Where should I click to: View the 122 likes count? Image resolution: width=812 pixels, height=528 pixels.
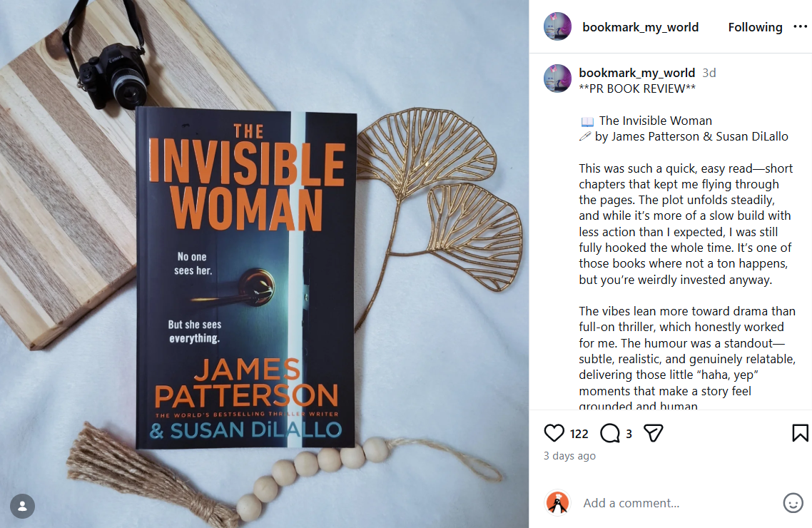579,434
